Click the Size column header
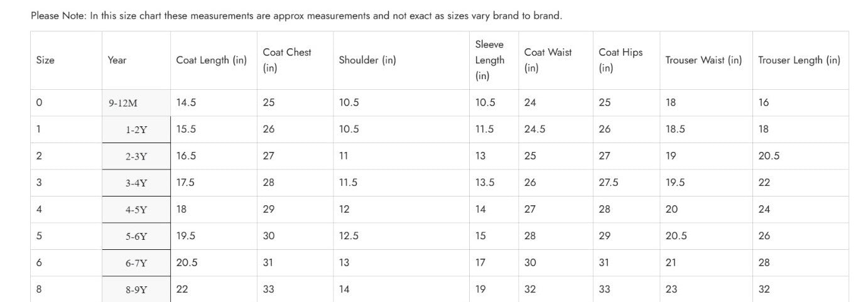 (45, 60)
